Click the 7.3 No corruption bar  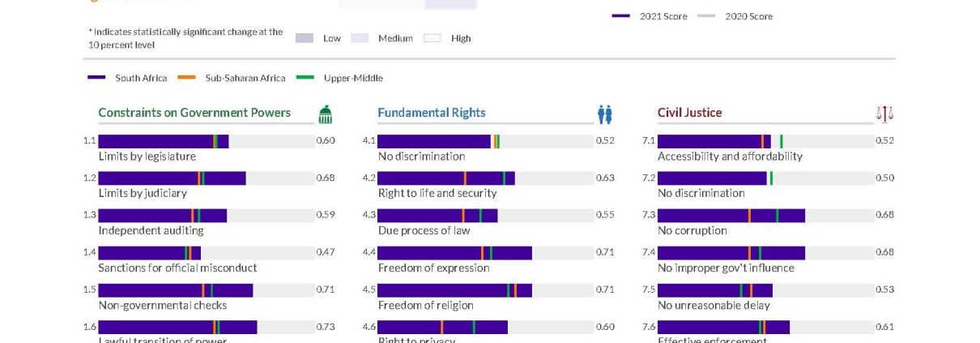click(x=731, y=216)
